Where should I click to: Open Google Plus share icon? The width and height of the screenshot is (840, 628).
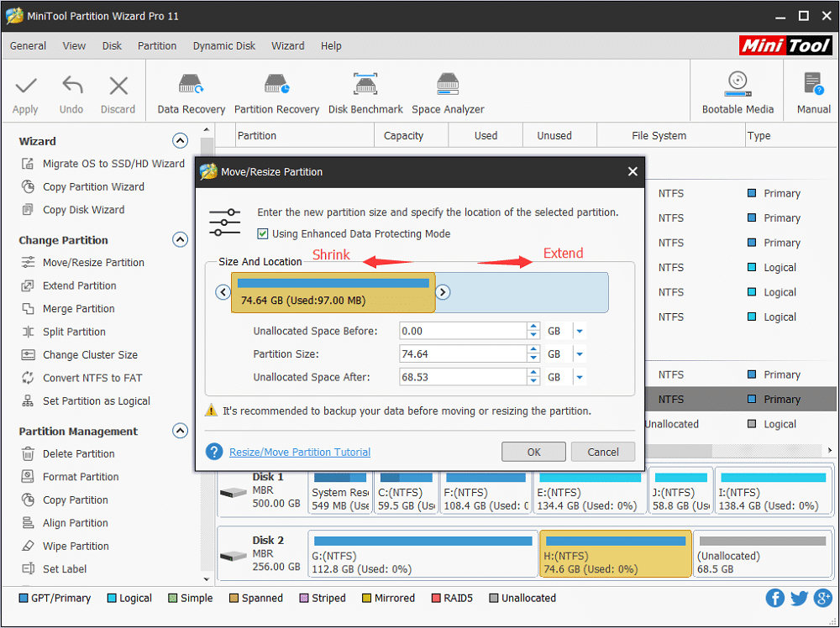[823, 598]
